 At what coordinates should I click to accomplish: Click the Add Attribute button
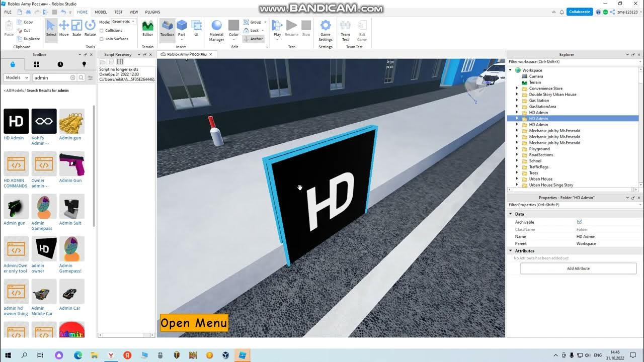click(x=578, y=268)
